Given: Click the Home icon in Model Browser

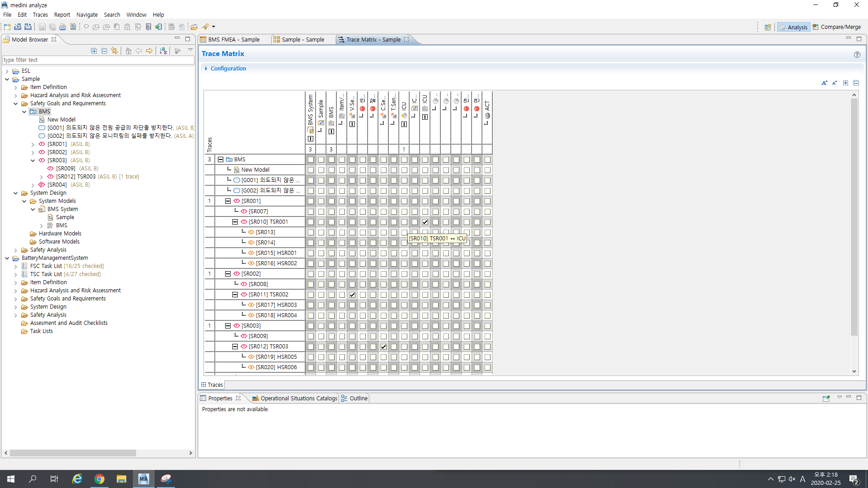Looking at the screenshot, I should coord(128,51).
